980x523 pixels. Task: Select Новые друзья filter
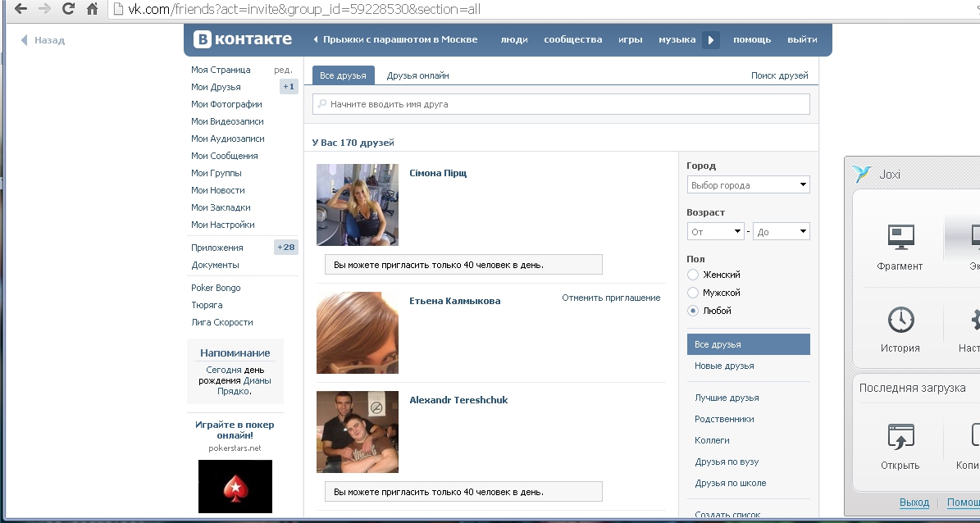pos(724,366)
